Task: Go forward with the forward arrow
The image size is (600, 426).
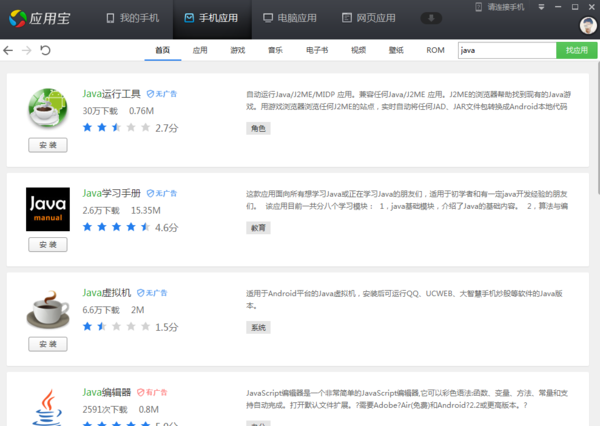Action: [x=27, y=50]
